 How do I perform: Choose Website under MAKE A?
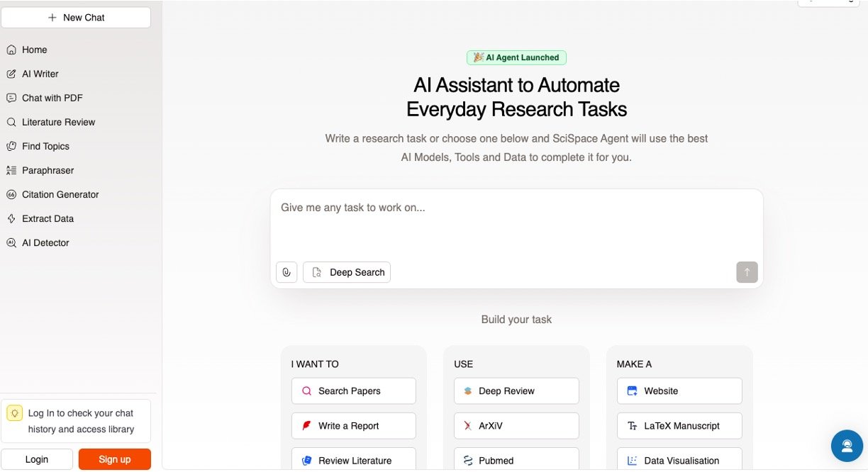click(679, 390)
